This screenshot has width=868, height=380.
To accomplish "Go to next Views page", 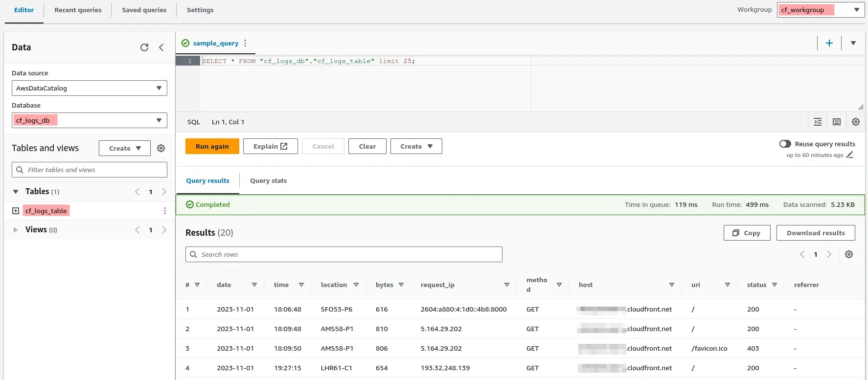I will 164,230.
